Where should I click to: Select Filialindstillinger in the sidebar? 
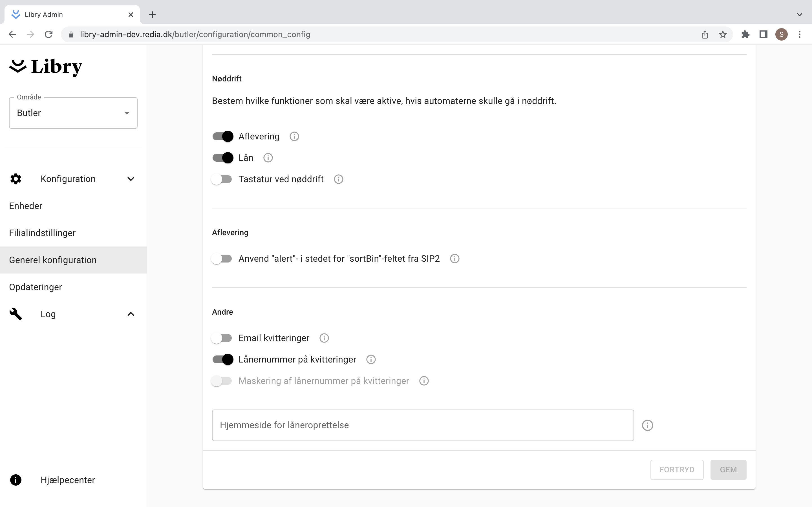click(42, 233)
